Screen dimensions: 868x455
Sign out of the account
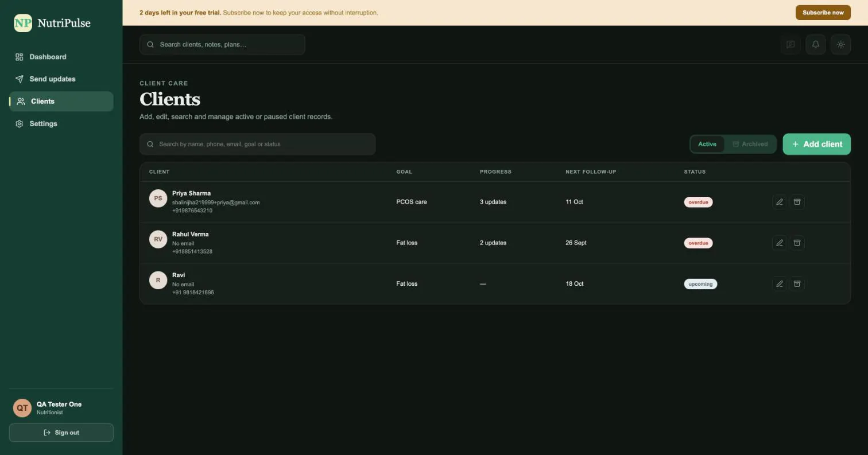pyautogui.click(x=61, y=433)
